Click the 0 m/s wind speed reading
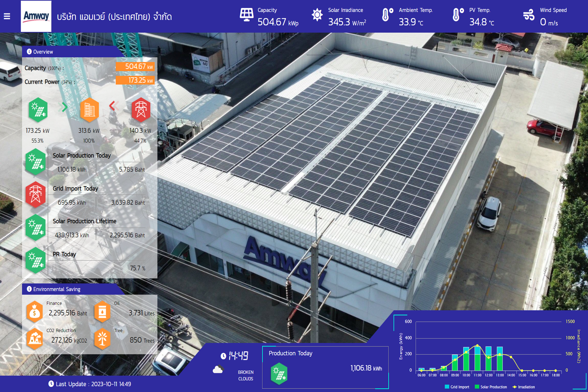This screenshot has height=392, width=588. [x=549, y=22]
